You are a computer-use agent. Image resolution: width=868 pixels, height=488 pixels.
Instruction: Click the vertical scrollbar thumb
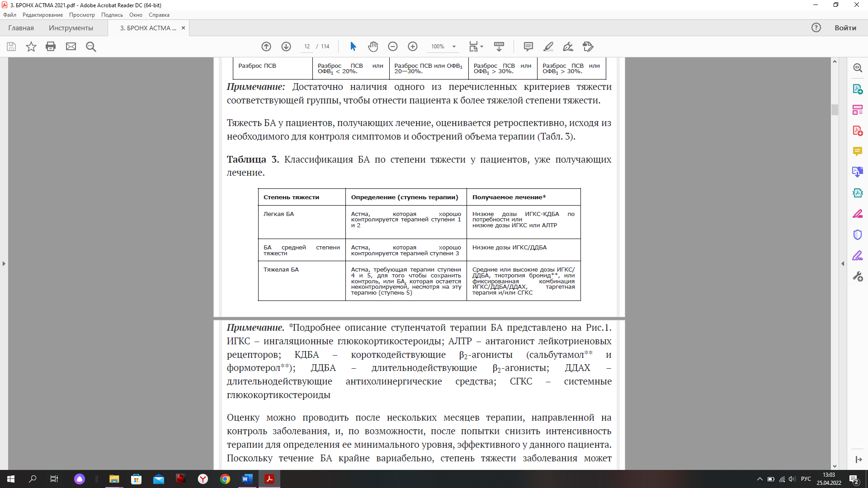(x=835, y=110)
